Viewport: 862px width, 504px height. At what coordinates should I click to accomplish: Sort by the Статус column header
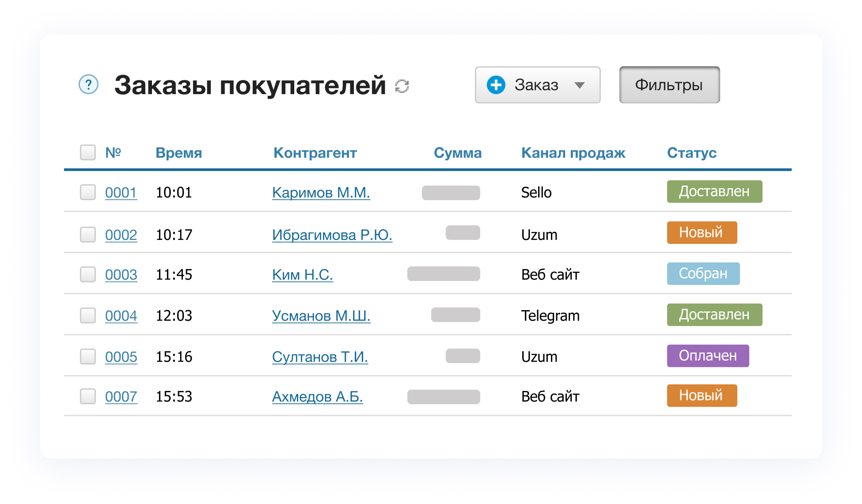(x=691, y=153)
